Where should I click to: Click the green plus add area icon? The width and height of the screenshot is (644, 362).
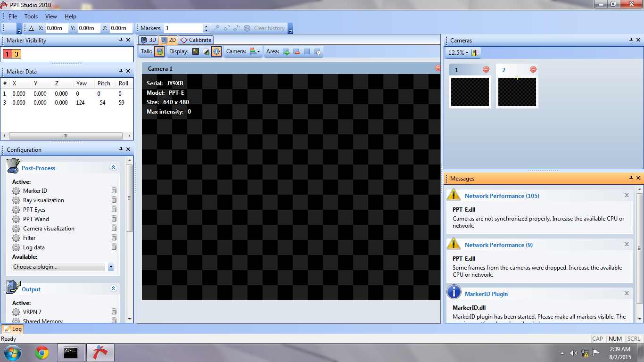coord(286,51)
